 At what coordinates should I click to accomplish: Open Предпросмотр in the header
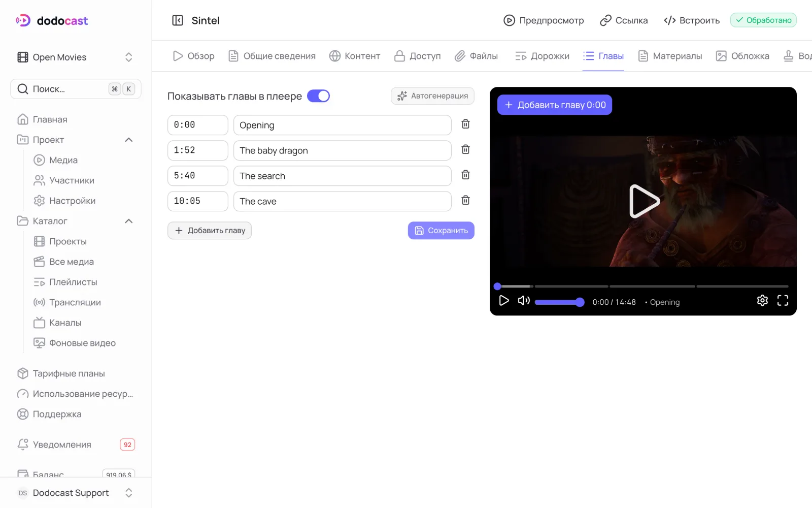(544, 20)
